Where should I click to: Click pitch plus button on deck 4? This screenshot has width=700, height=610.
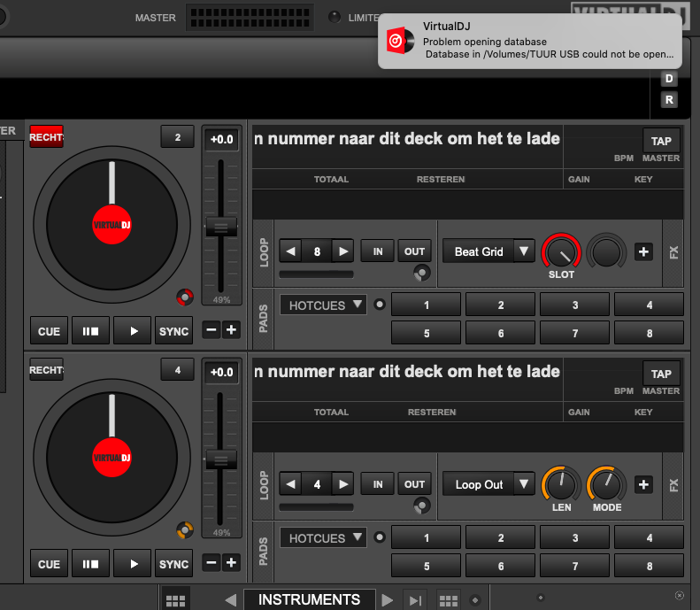point(231,563)
